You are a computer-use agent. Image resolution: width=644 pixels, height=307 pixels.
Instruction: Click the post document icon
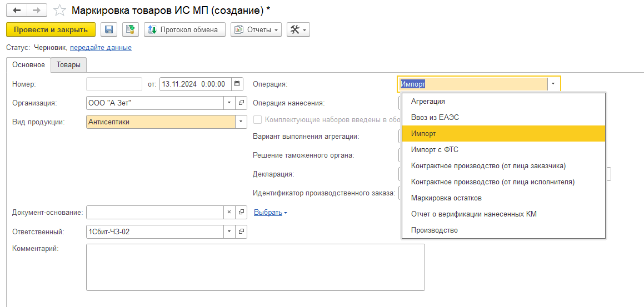tap(131, 29)
